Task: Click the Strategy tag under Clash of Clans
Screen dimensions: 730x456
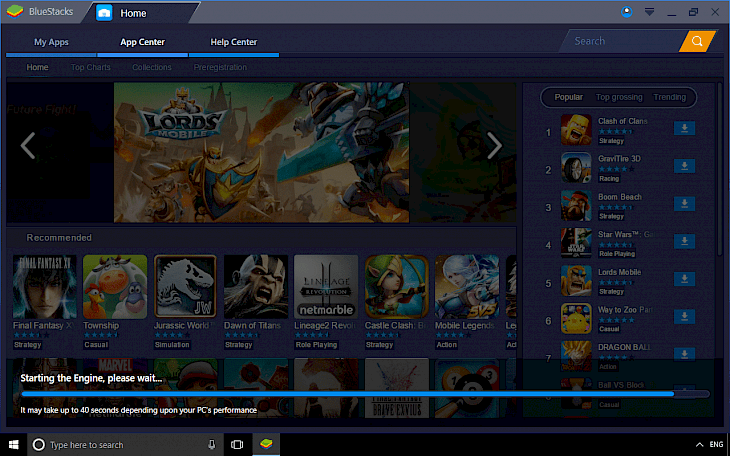Action: [611, 141]
